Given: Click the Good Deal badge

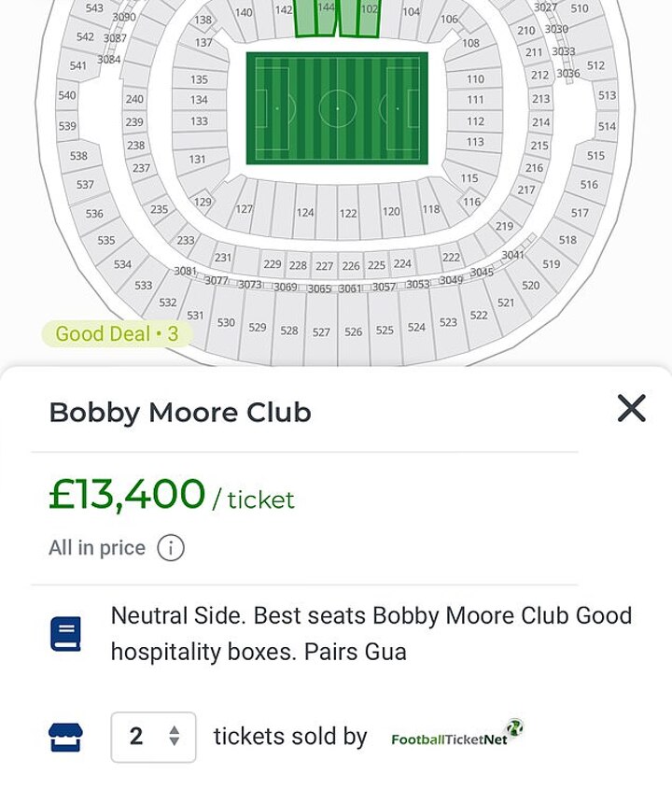Looking at the screenshot, I should click(x=117, y=333).
